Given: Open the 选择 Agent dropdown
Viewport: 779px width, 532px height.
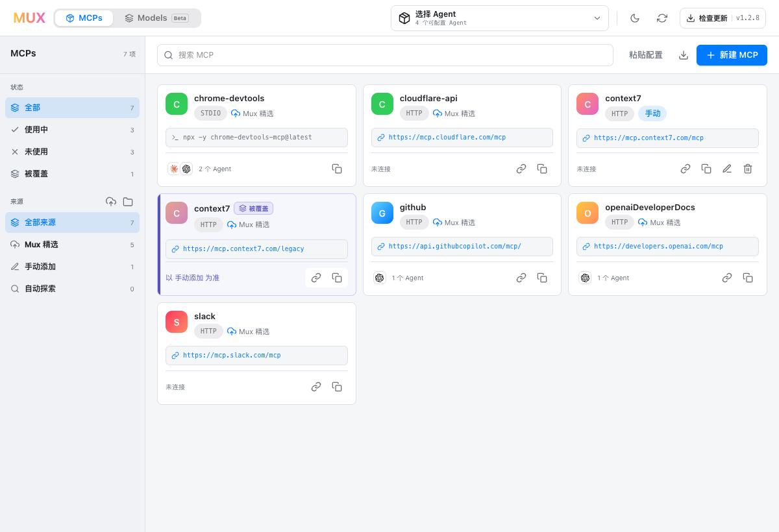Looking at the screenshot, I should click(500, 18).
